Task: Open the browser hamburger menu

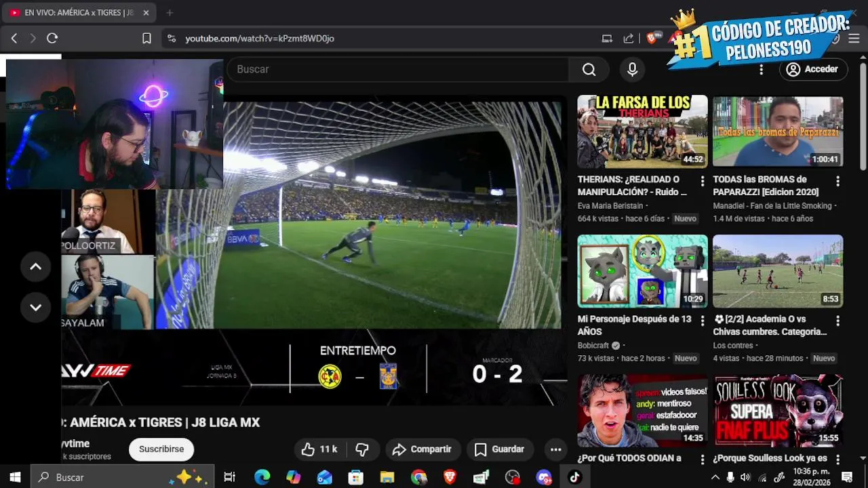Action: (854, 39)
